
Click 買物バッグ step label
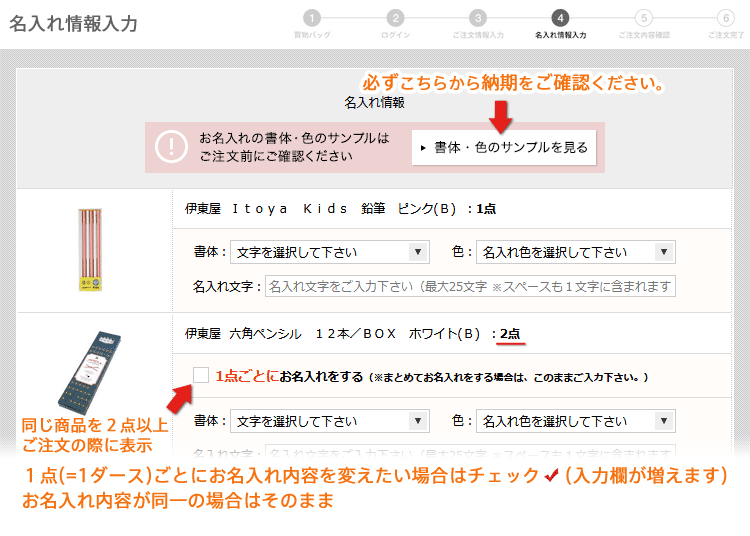(x=312, y=35)
